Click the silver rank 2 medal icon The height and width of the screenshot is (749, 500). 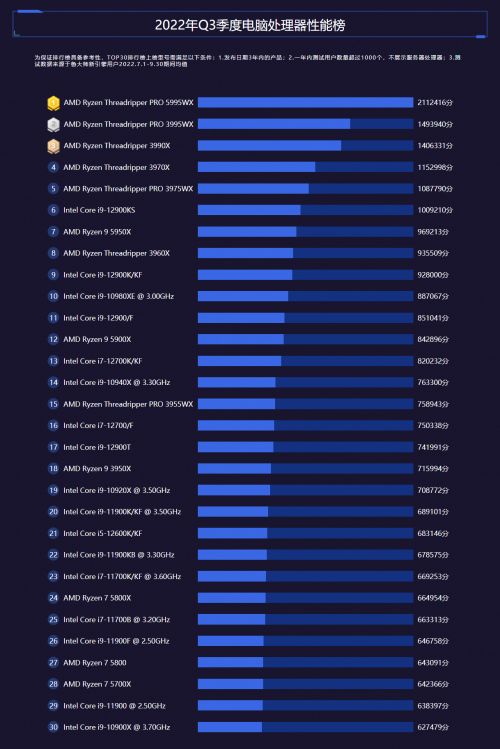click(x=53, y=124)
